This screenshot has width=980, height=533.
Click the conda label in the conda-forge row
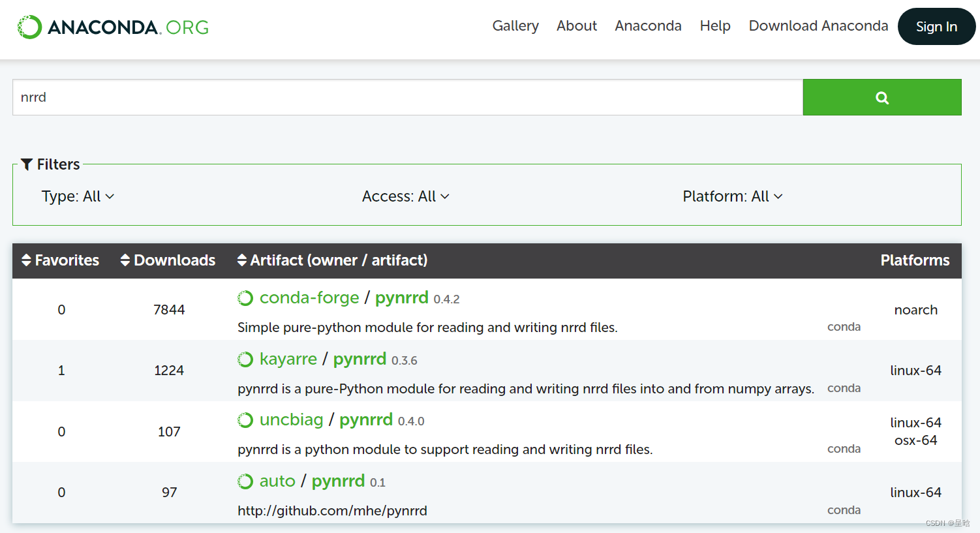click(844, 327)
